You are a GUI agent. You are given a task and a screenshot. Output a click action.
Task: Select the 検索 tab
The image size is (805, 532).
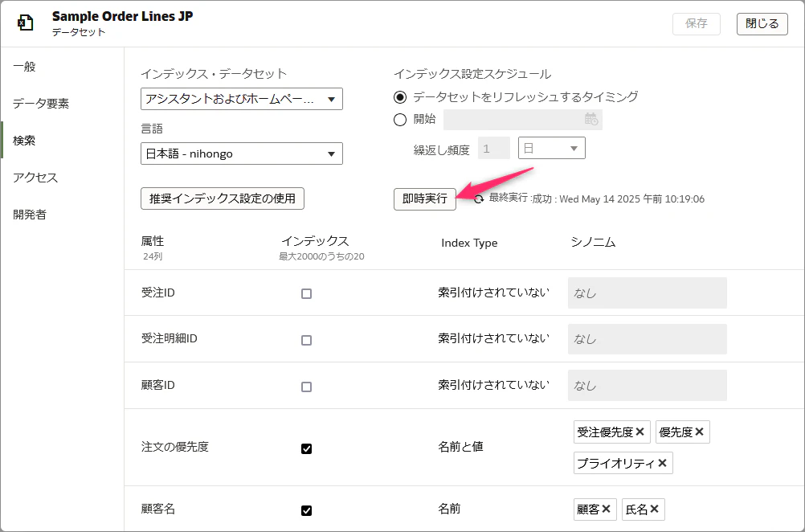pyautogui.click(x=24, y=140)
